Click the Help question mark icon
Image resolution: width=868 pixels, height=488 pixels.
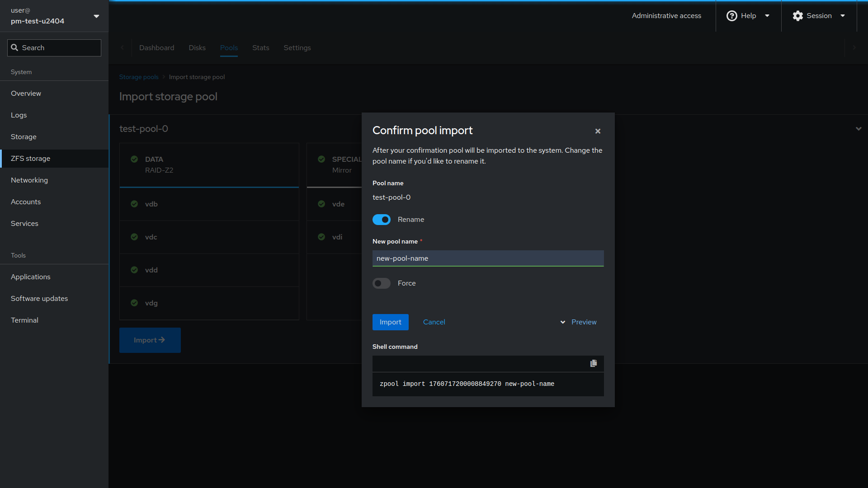coord(731,16)
